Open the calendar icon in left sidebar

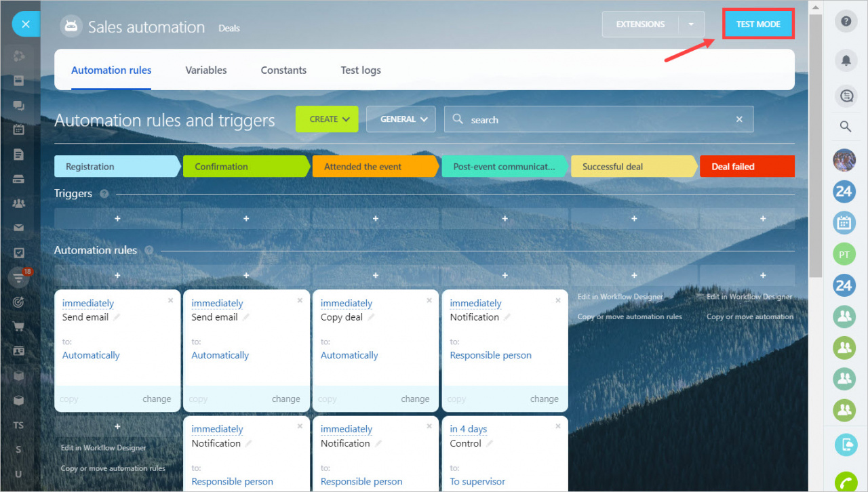click(18, 129)
